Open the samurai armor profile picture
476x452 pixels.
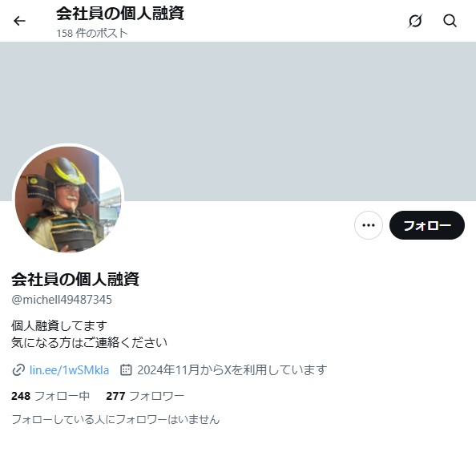coord(68,199)
